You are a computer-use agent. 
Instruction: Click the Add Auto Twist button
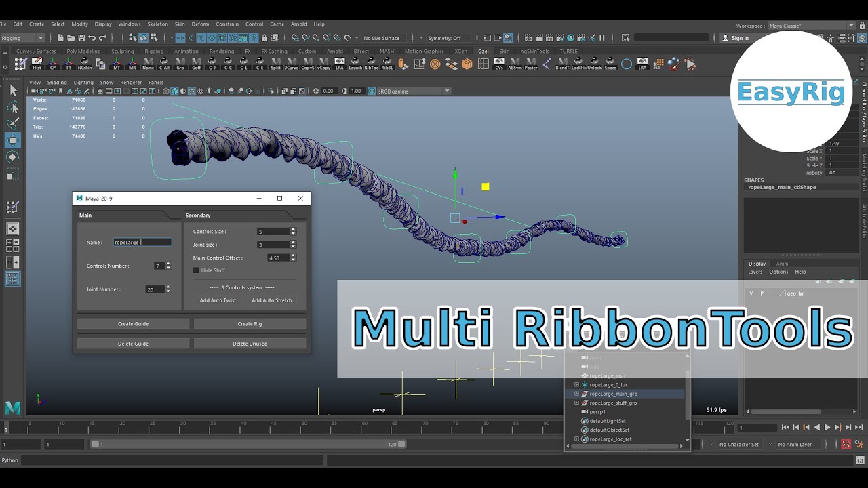(x=218, y=300)
